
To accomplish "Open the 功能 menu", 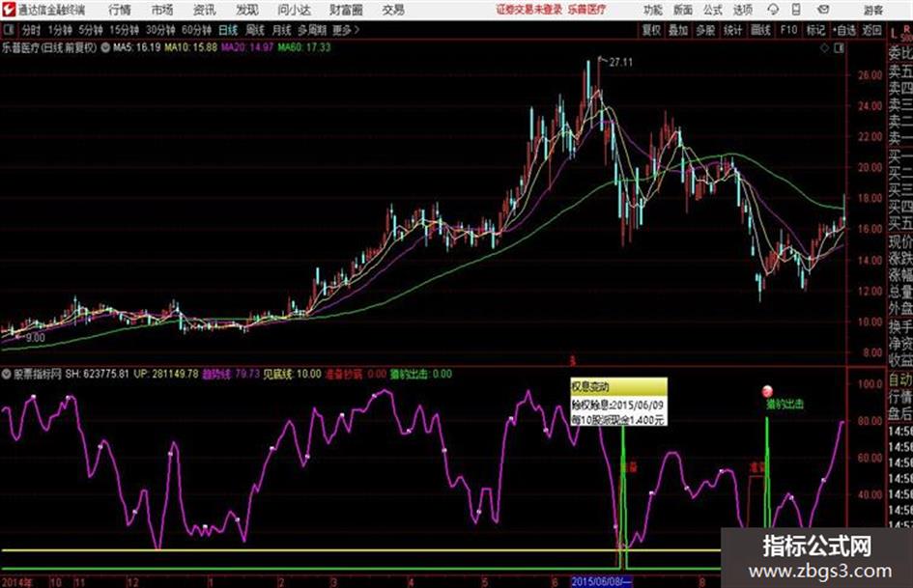I will tap(653, 10).
